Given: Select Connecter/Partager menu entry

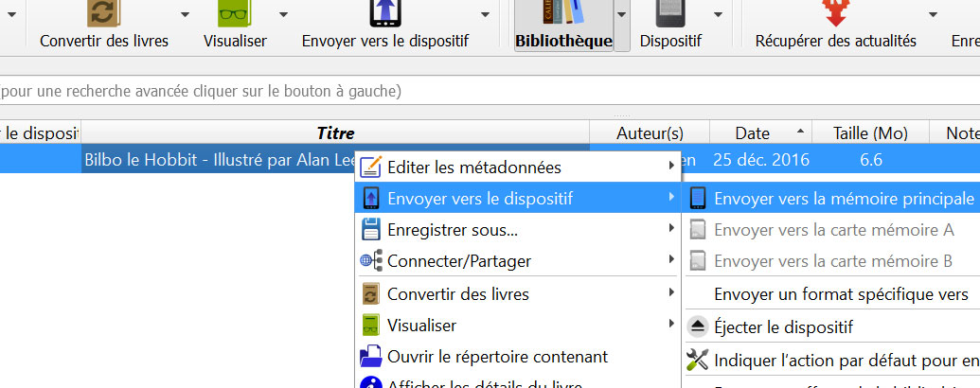Looking at the screenshot, I should coord(458,261).
